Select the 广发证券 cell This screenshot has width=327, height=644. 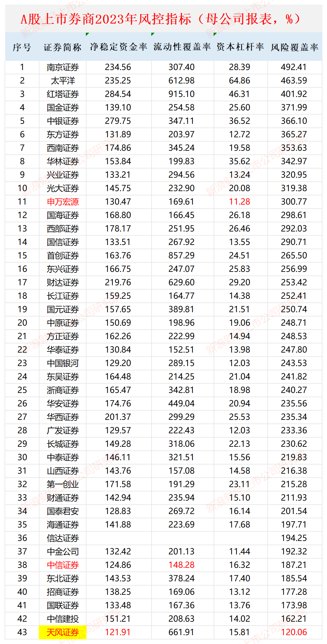point(63,431)
